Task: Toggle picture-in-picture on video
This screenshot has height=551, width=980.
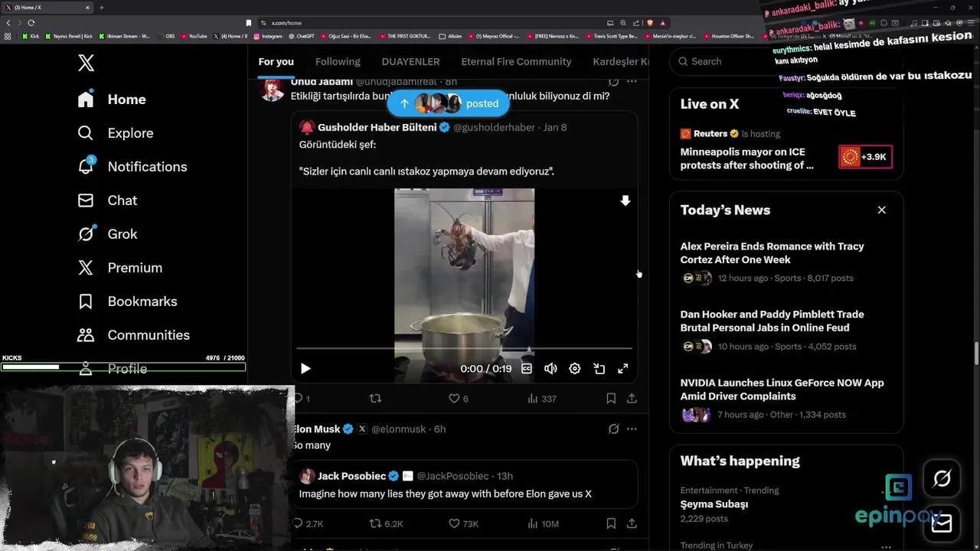Action: [599, 369]
